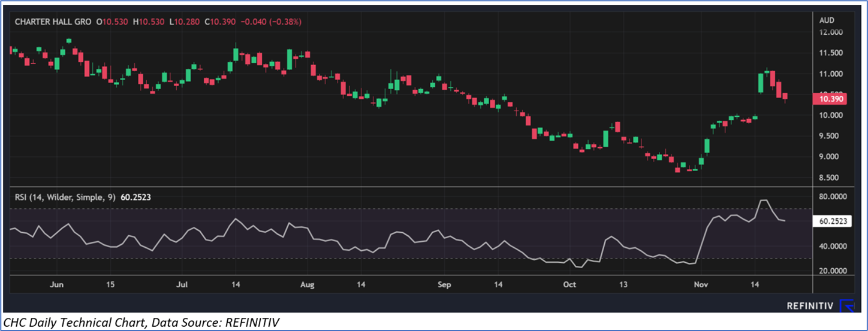Viewport: 868px width, 331px height.
Task: Click the 11.500 price axis label
Action: 831,53
